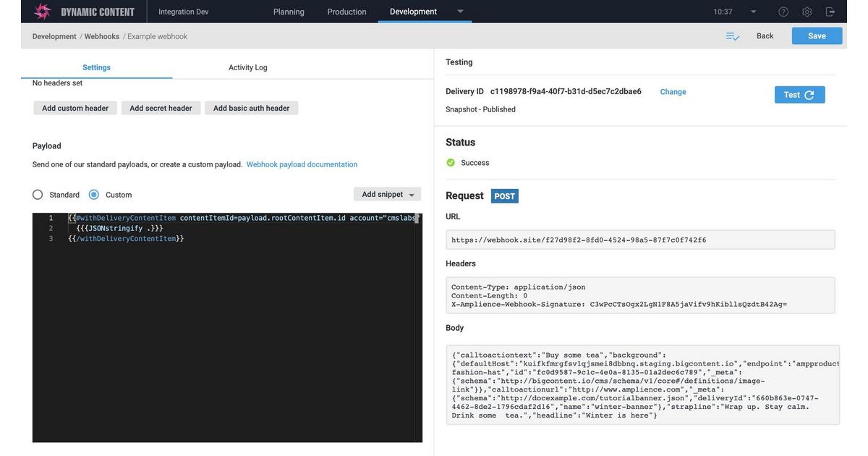The width and height of the screenshot is (868, 456).
Task: Click the save status list icon
Action: [x=733, y=36]
